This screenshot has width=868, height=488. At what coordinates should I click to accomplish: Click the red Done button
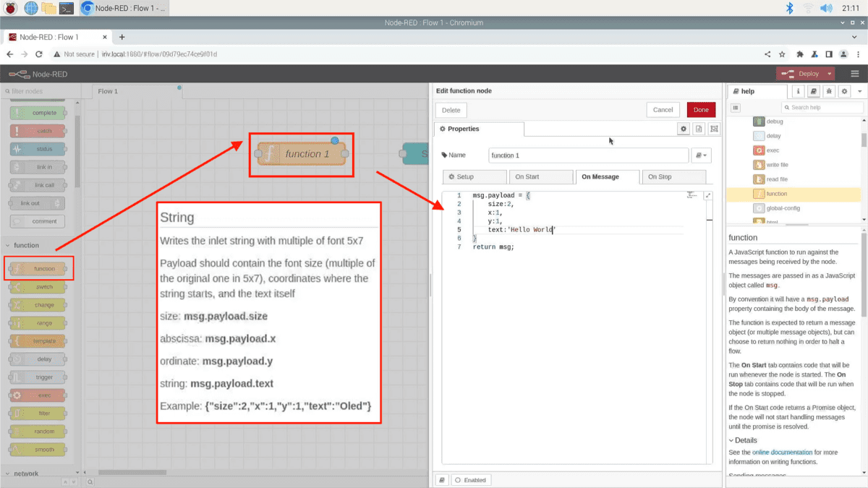point(700,110)
